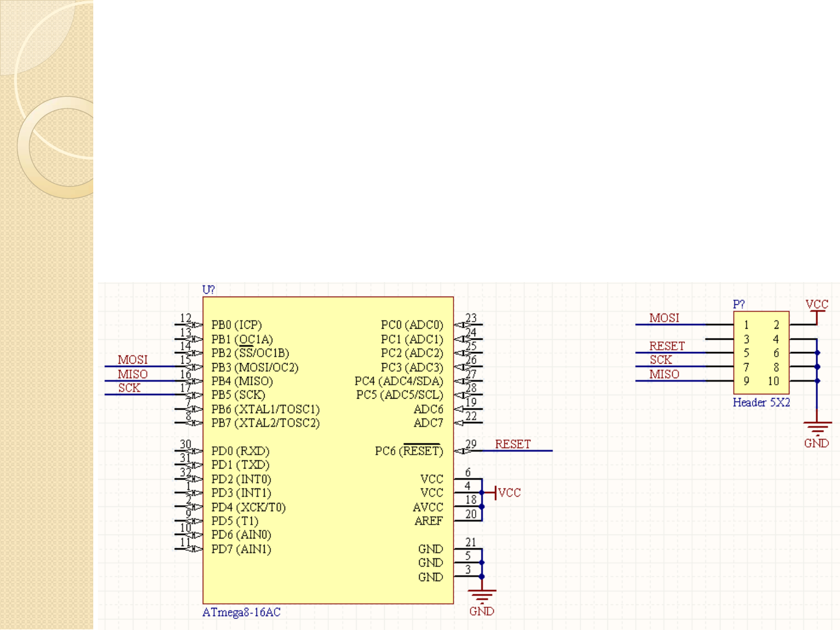Click pin number 30 next to PD0
This screenshot has height=630, width=840.
pyautogui.click(x=185, y=444)
